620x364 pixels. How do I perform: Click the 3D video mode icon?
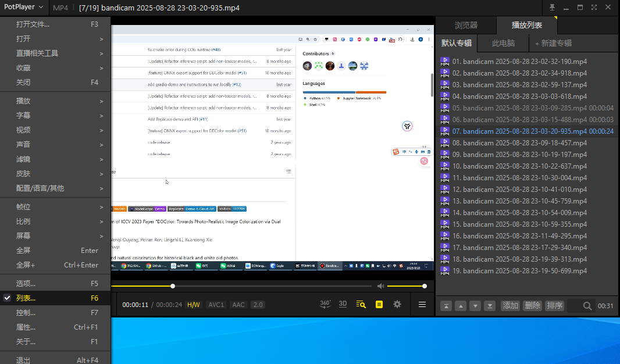[343, 304]
